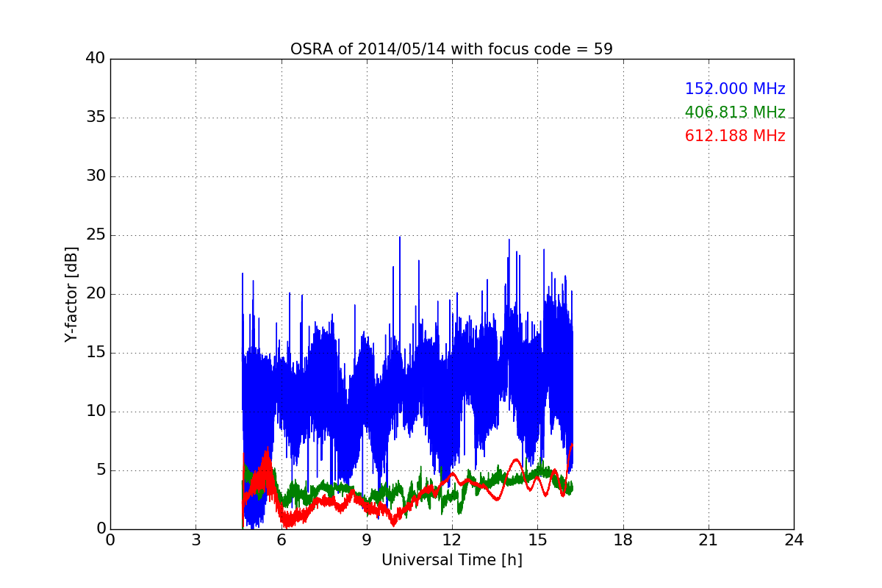The height and width of the screenshot is (588, 882).
Task: Click the x-axis tick label '6'
Action: (281, 540)
